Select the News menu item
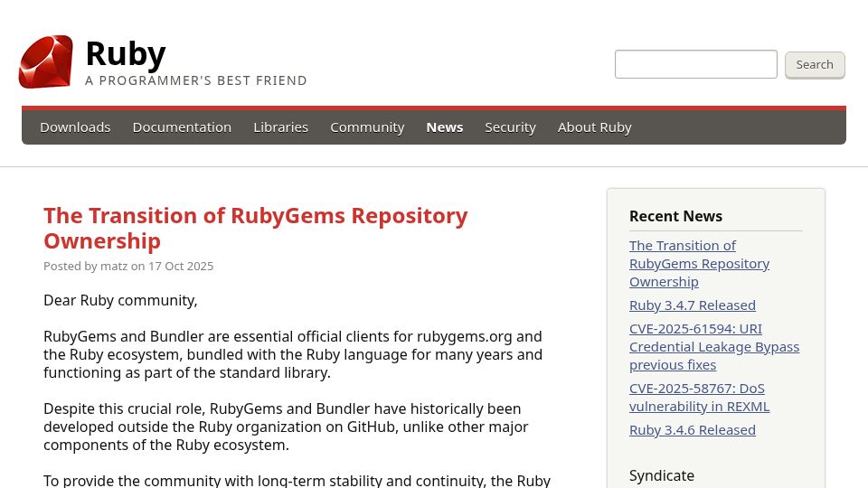This screenshot has height=488, width=868. [x=445, y=127]
